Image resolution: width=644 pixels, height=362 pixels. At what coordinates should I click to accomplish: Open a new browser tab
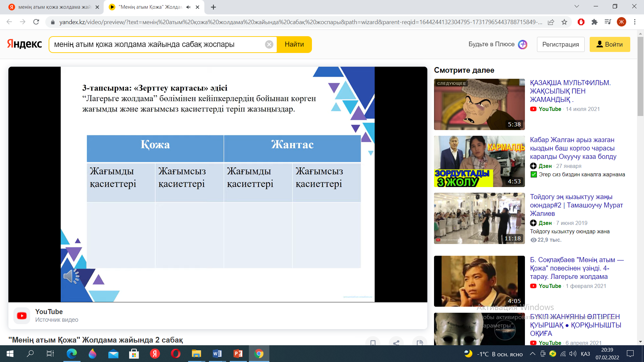coord(213,7)
